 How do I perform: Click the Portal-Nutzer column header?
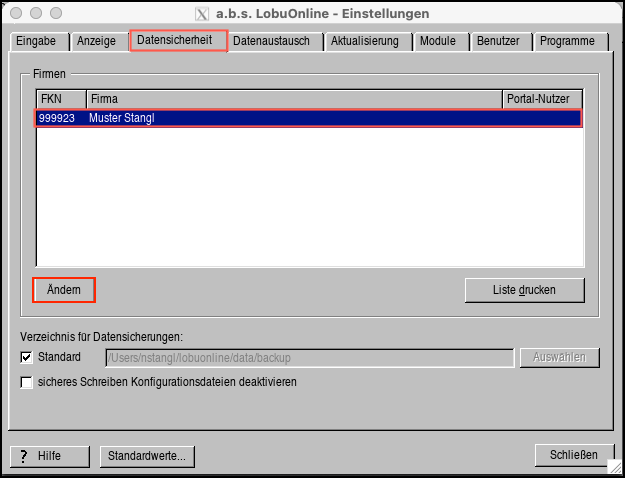[541, 99]
